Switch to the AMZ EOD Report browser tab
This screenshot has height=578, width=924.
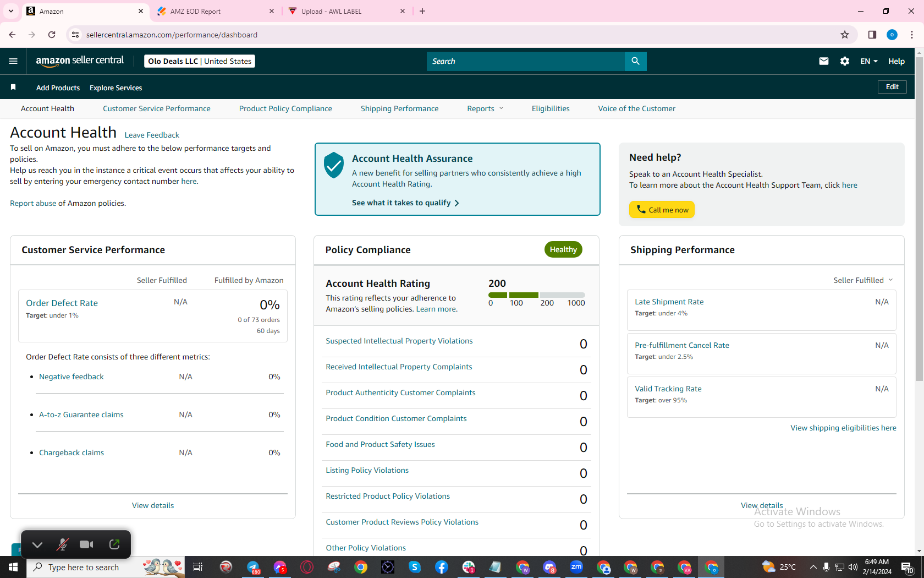pyautogui.click(x=216, y=11)
